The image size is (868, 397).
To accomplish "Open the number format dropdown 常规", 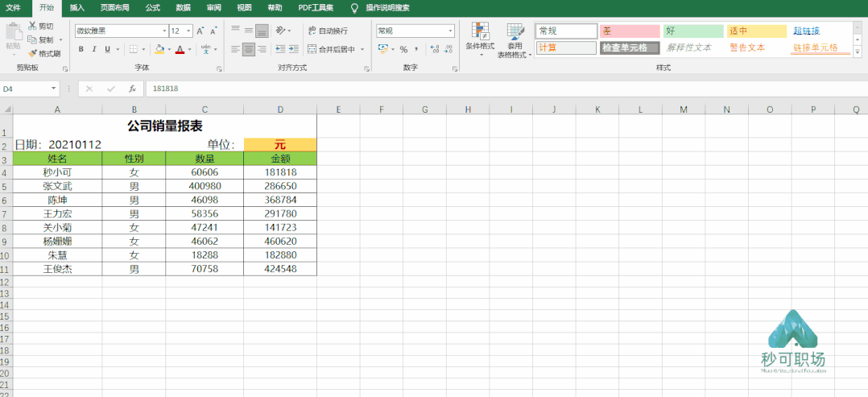I will tap(451, 31).
